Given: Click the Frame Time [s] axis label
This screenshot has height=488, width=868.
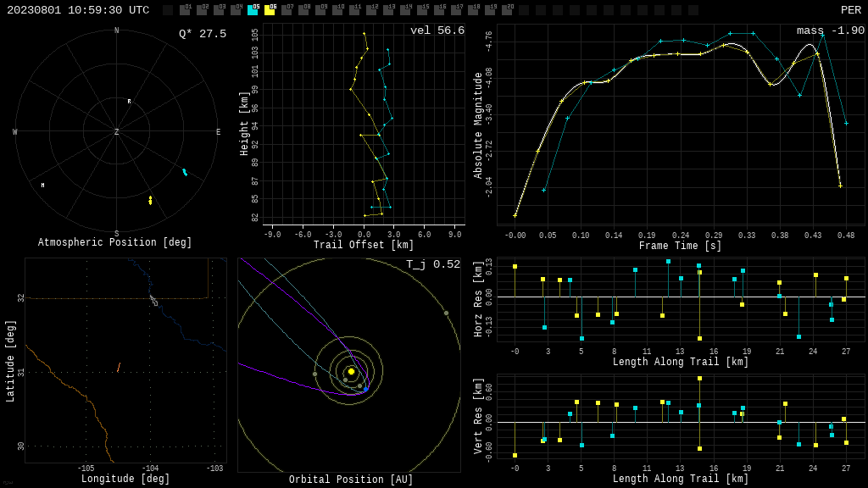Looking at the screenshot, I should tap(681, 246).
